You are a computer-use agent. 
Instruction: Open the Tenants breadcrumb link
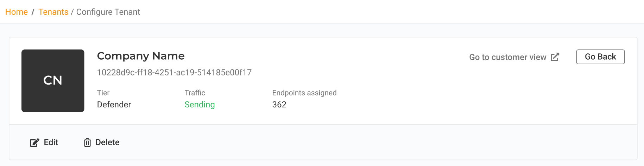pyautogui.click(x=53, y=12)
